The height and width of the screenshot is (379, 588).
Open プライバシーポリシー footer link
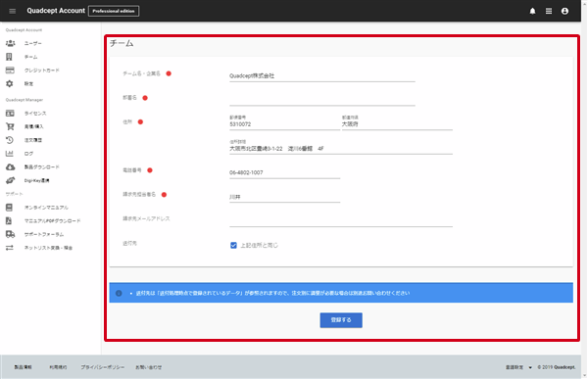tap(103, 367)
